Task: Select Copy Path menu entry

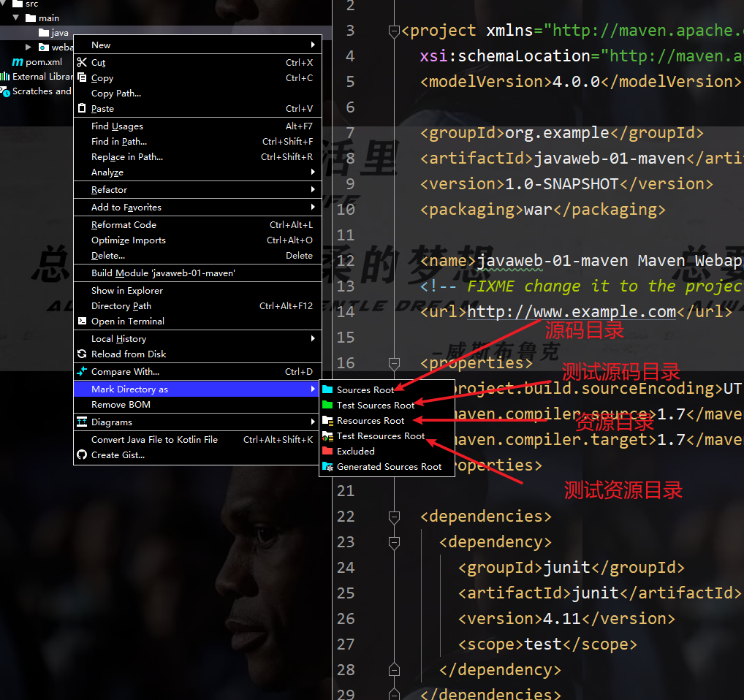Action: pyautogui.click(x=198, y=93)
